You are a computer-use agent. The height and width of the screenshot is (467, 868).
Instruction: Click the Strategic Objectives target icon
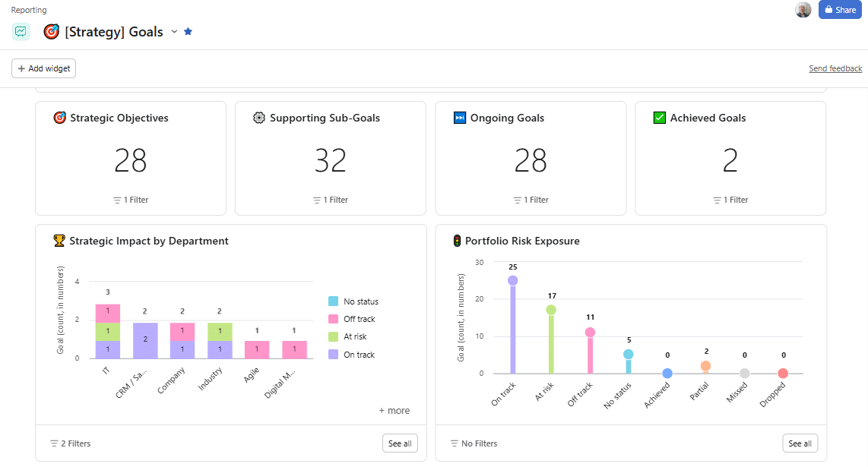(60, 118)
